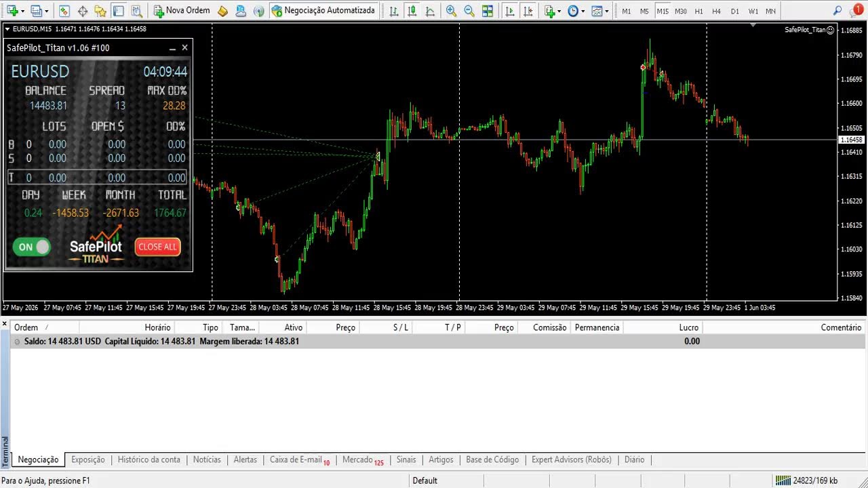Select the M5 timeframe
868x488 pixels.
pyautogui.click(x=644, y=12)
